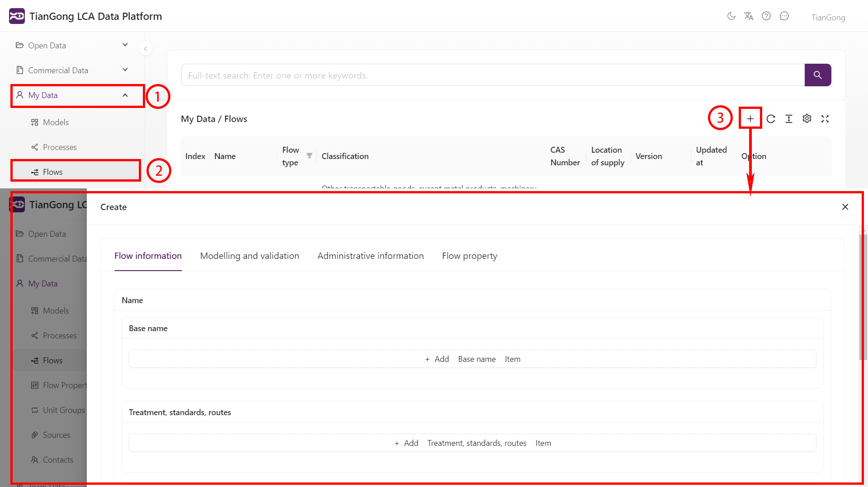Reload the Flows table
Viewport: 868px width, 487px height.
tap(771, 119)
